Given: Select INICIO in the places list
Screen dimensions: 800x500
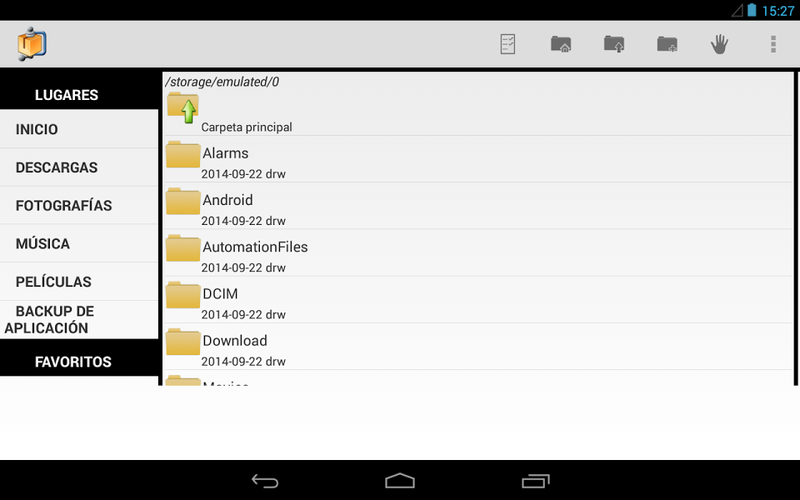Looking at the screenshot, I should [79, 129].
